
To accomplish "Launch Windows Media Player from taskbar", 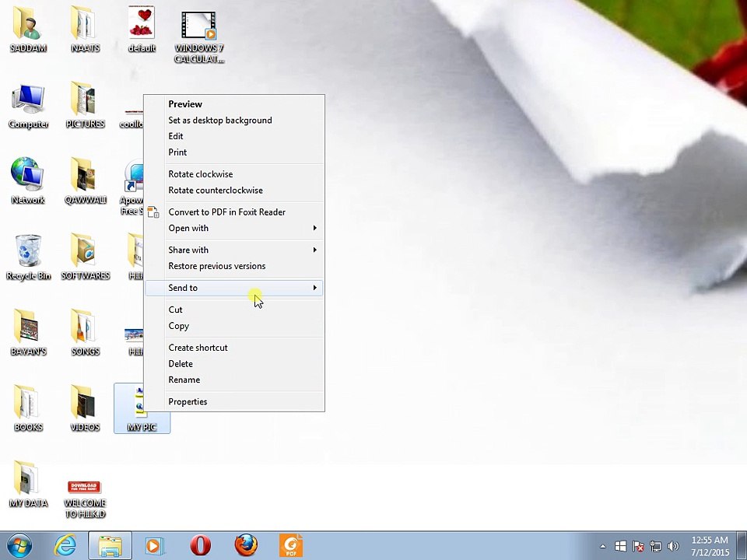I will tap(154, 546).
